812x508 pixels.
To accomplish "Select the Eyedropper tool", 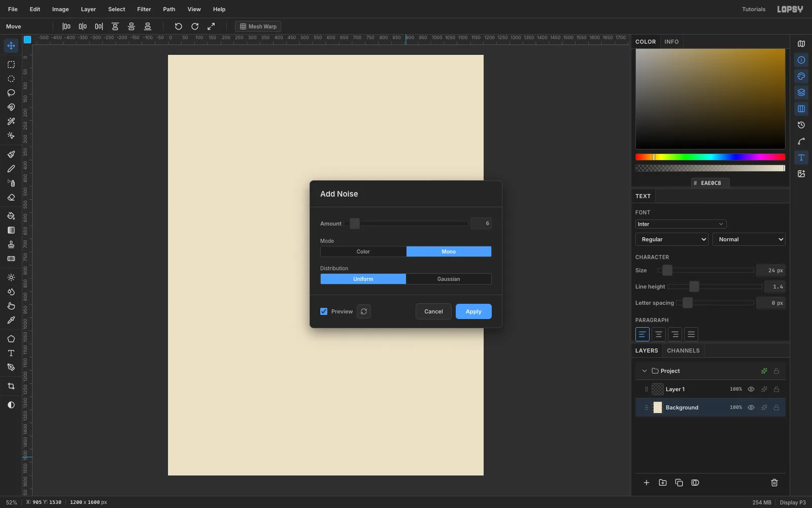I will point(11,320).
